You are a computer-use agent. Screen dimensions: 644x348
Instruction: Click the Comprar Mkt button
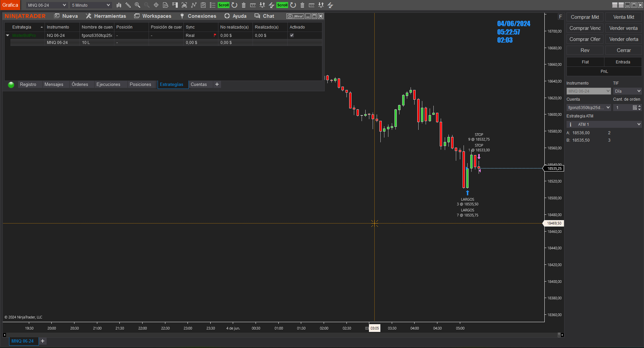(x=585, y=17)
